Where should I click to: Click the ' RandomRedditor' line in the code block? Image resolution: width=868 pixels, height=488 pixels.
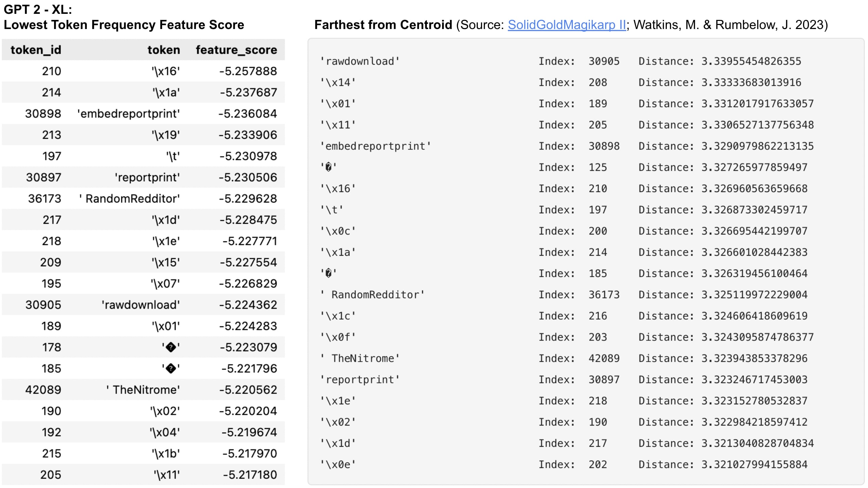(x=372, y=295)
